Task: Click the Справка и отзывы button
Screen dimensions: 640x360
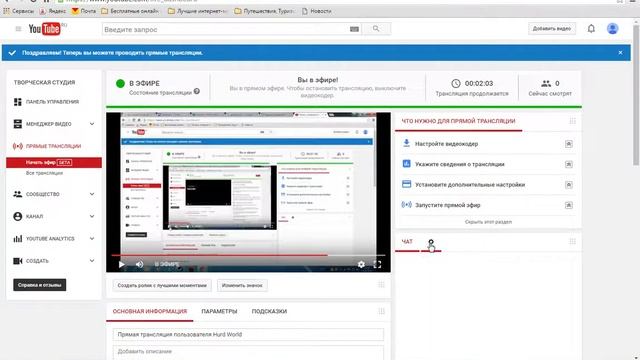Action: point(39,285)
